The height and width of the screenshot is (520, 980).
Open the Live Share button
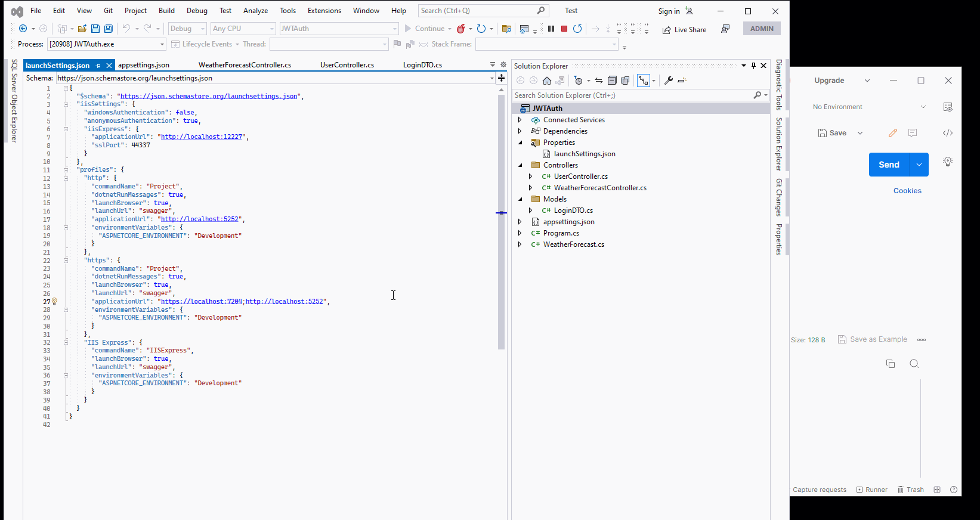(x=684, y=30)
